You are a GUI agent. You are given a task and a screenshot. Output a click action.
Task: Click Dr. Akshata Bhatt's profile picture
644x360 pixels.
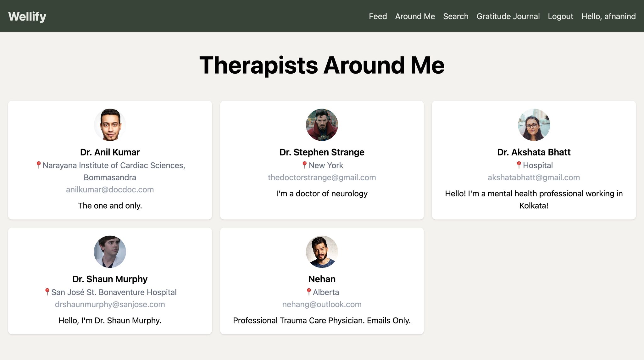click(x=534, y=125)
